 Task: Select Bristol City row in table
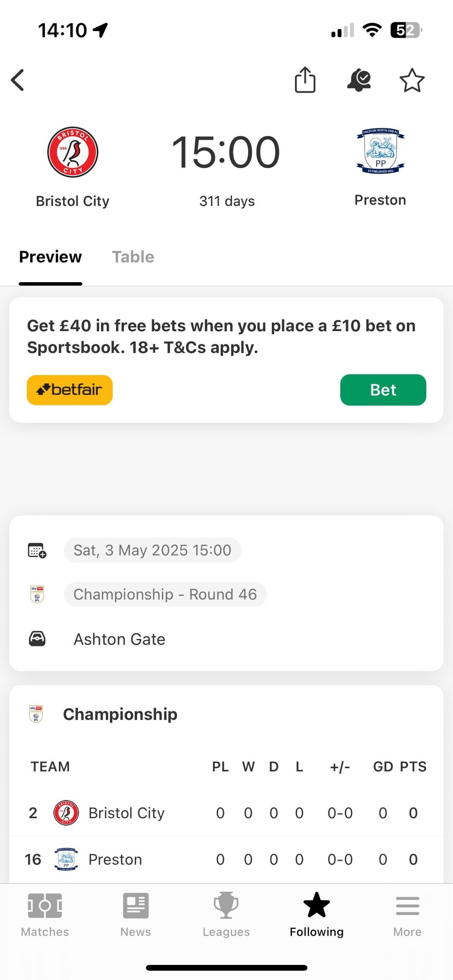[x=126, y=813]
